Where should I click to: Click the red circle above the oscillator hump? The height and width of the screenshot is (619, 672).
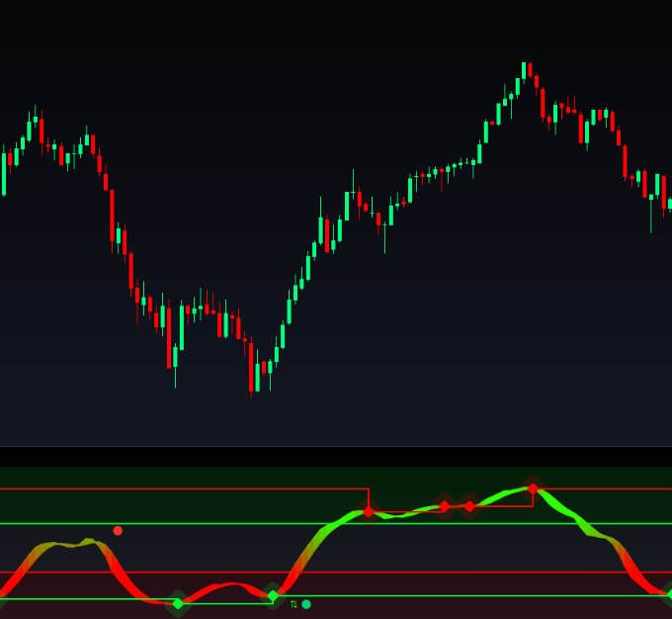click(x=118, y=531)
